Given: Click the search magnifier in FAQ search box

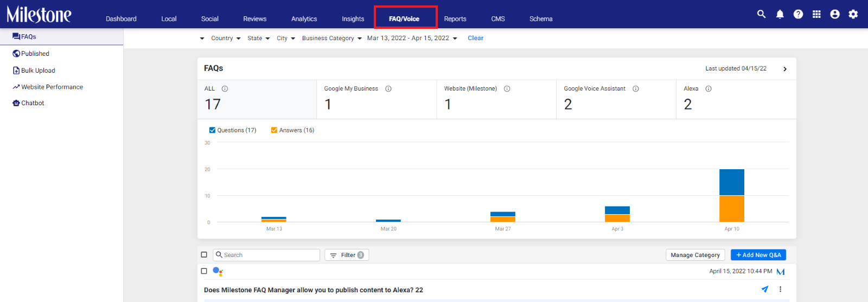Looking at the screenshot, I should pos(219,255).
